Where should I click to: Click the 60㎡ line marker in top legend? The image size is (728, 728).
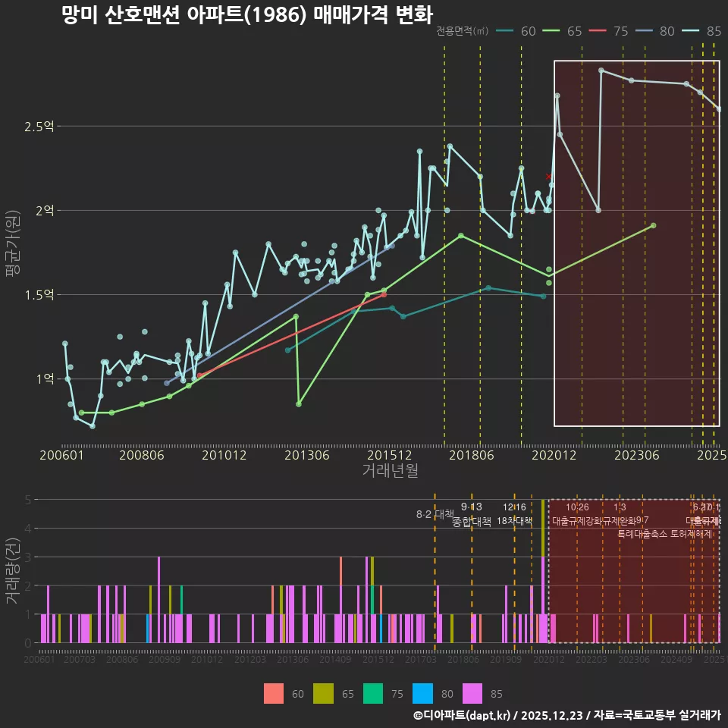pos(504,31)
